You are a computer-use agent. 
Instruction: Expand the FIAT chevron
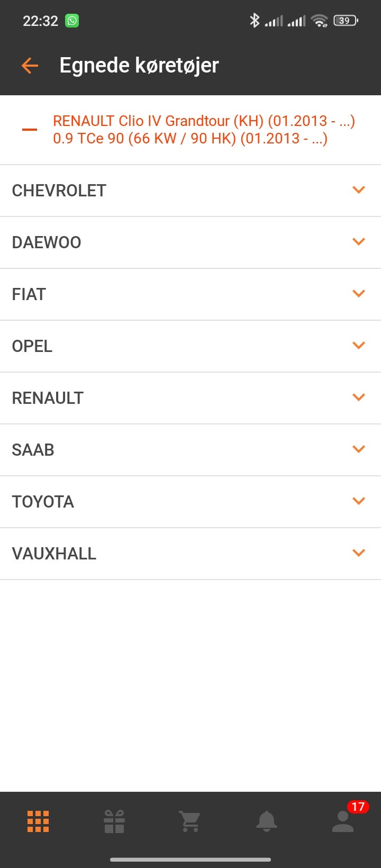[x=359, y=294]
